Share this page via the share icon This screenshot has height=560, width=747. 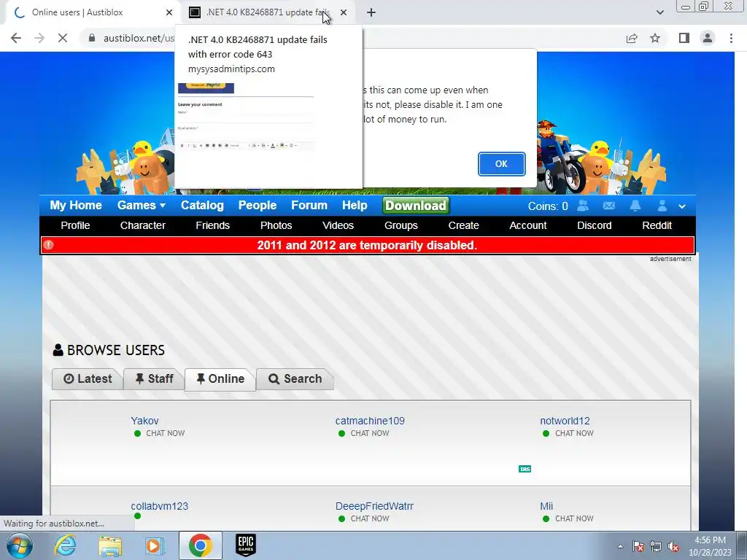click(x=632, y=38)
